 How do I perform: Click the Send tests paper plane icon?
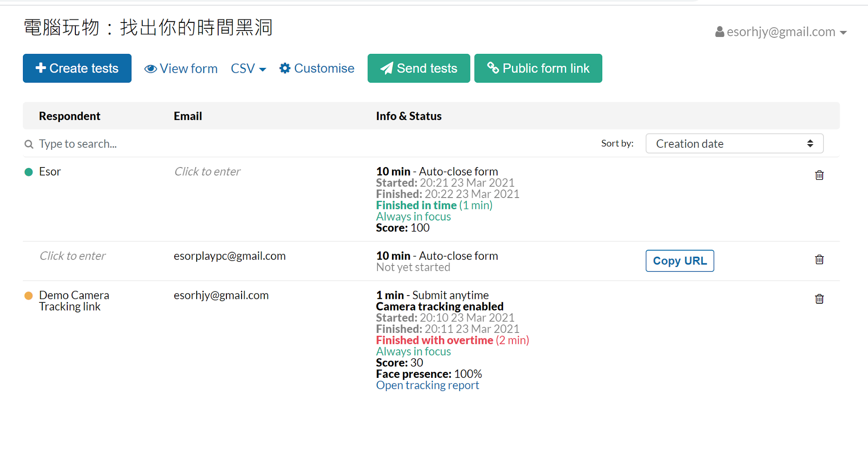[x=386, y=68]
